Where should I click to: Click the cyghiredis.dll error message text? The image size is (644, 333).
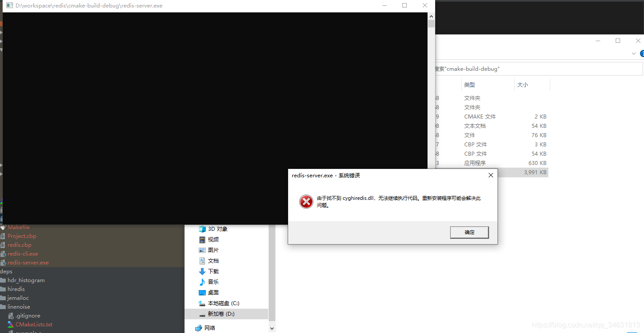pos(399,202)
